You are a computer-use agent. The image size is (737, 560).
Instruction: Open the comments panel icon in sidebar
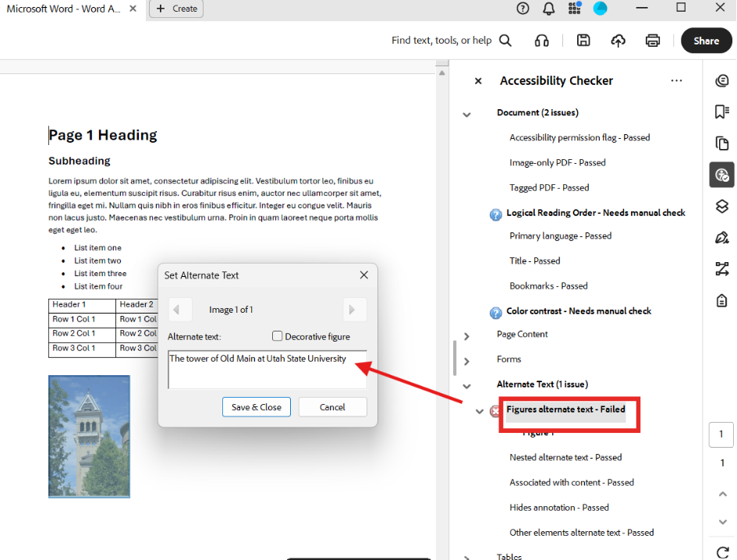pos(722,81)
